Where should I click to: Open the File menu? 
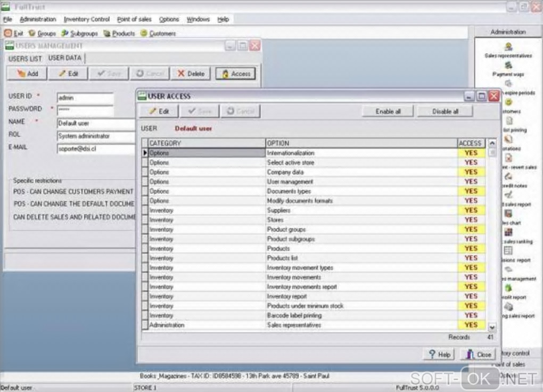(7, 19)
